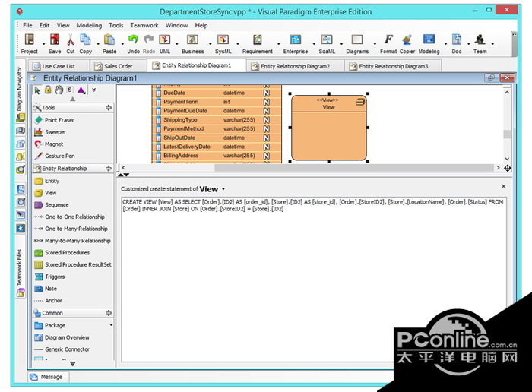Choose the Note palette tool
The image size is (532, 392).
(x=46, y=289)
